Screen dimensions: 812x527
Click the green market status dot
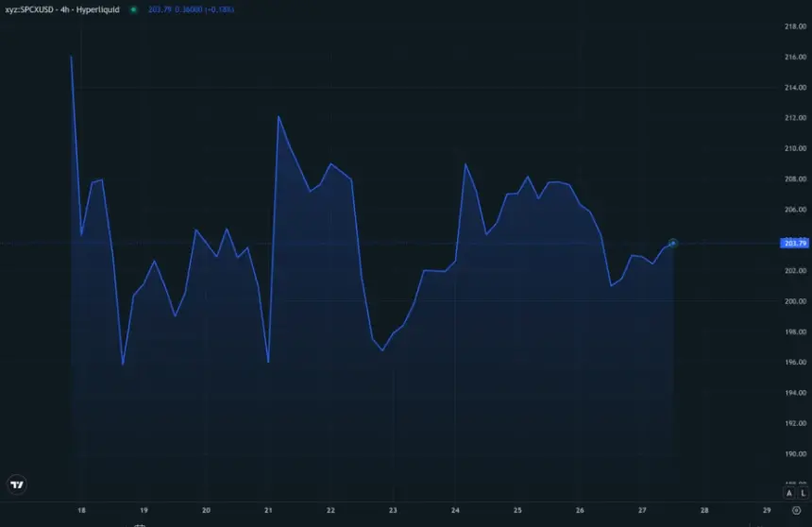coord(134,9)
